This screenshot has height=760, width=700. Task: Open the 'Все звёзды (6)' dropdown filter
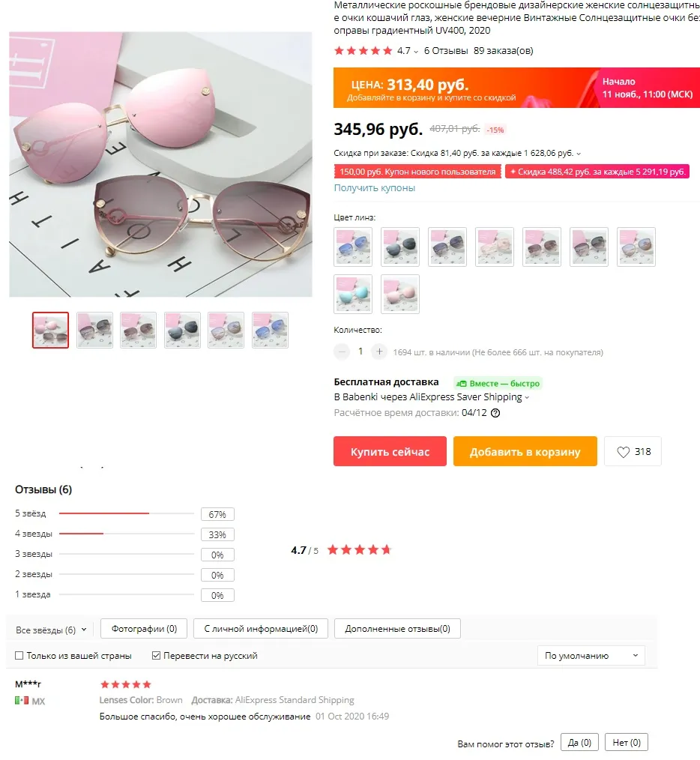[51, 630]
